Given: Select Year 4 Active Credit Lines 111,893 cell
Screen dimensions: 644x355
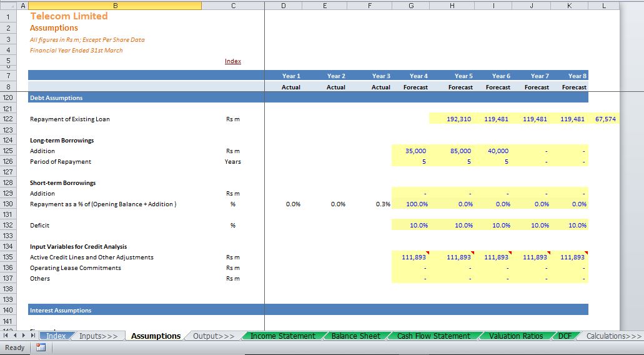Looking at the screenshot, I should [411, 257].
